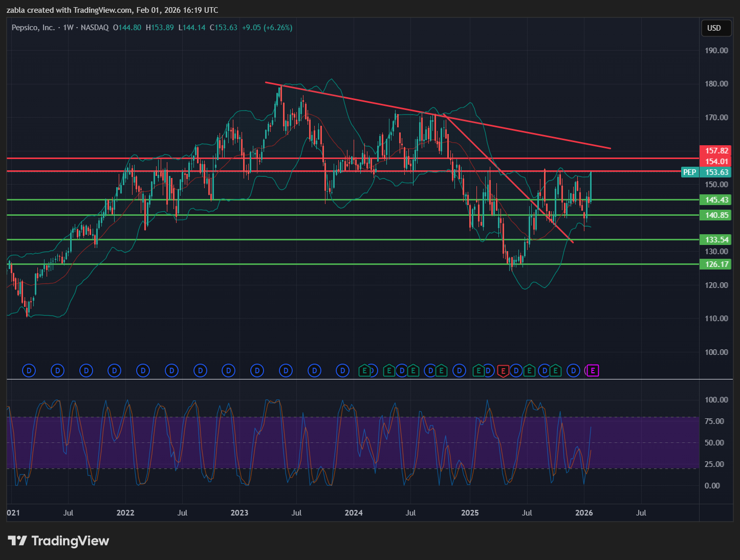The height and width of the screenshot is (560, 740).
Task: Click the 2026 label on time axis
Action: [x=584, y=512]
